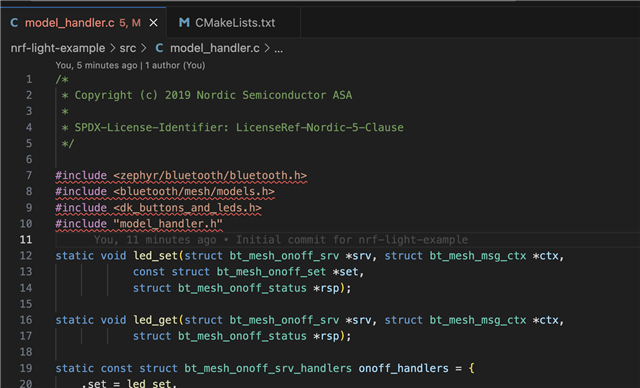Click the C icon in the breadcrumb
Screen dimensions: 640x388
159,48
